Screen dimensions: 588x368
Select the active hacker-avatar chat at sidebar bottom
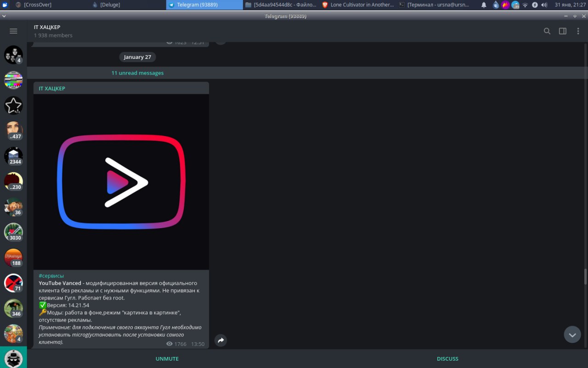click(x=13, y=358)
